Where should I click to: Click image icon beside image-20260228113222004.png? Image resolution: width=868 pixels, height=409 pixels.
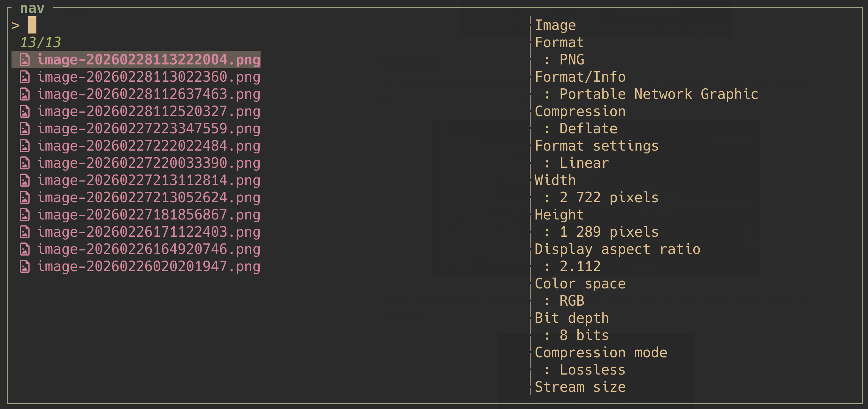click(25, 60)
